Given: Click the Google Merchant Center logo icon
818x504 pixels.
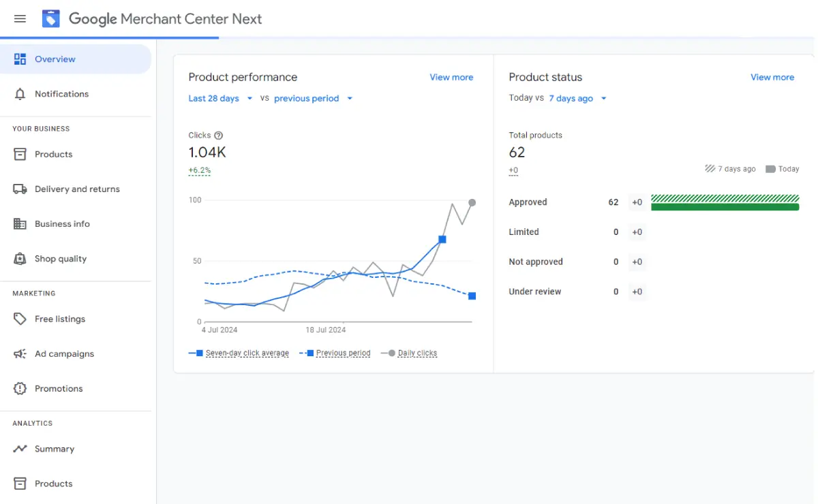Looking at the screenshot, I should click(x=51, y=18).
